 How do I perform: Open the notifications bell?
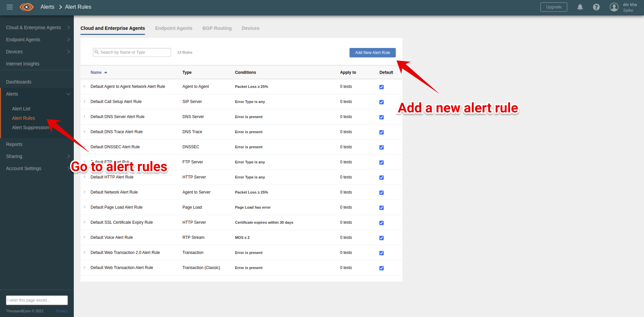click(580, 7)
